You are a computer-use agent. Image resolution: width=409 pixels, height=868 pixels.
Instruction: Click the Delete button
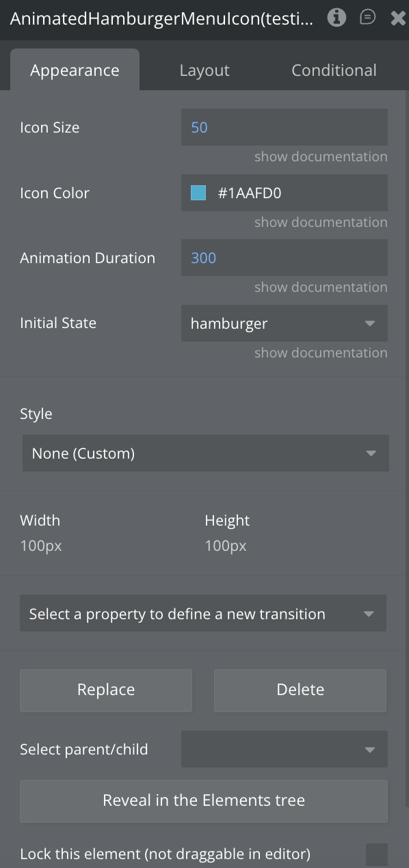(x=300, y=690)
